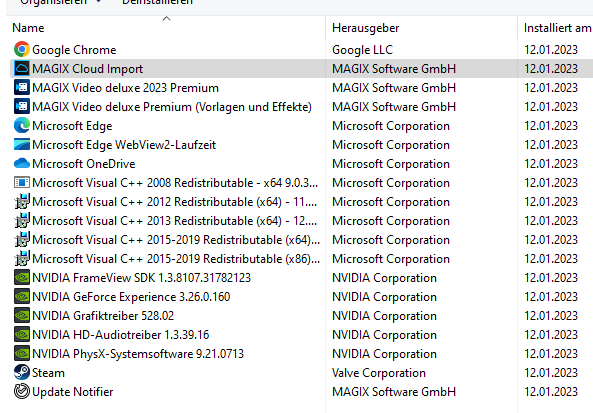
Task: Select the Update Notifier icon
Action: 22,391
